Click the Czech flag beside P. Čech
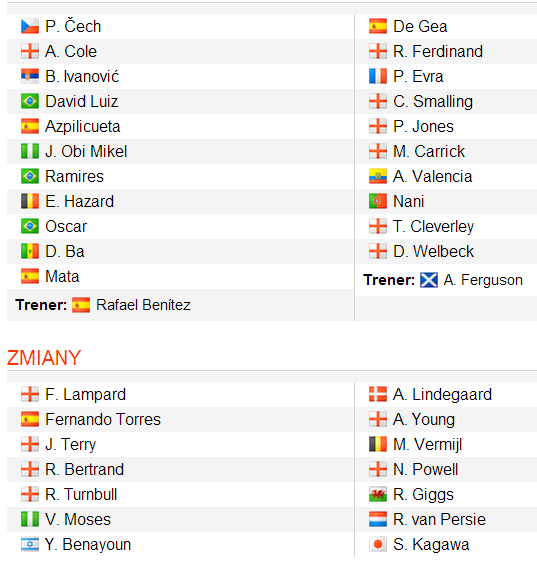This screenshot has height=563, width=537. [x=30, y=26]
